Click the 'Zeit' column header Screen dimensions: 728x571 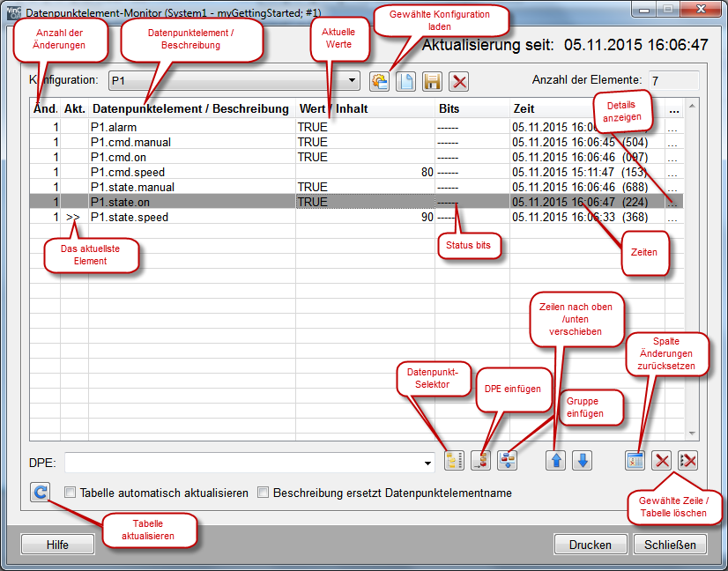coord(587,108)
